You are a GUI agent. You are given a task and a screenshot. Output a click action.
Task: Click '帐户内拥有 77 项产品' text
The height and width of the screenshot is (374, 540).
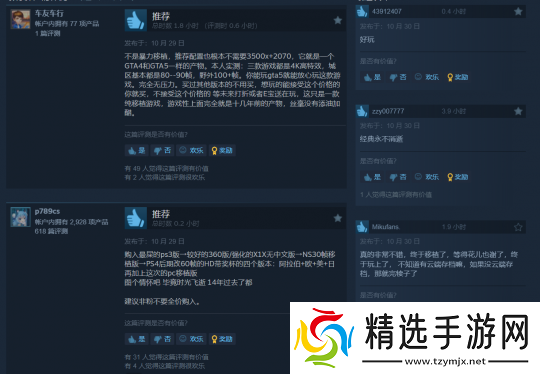[67, 24]
